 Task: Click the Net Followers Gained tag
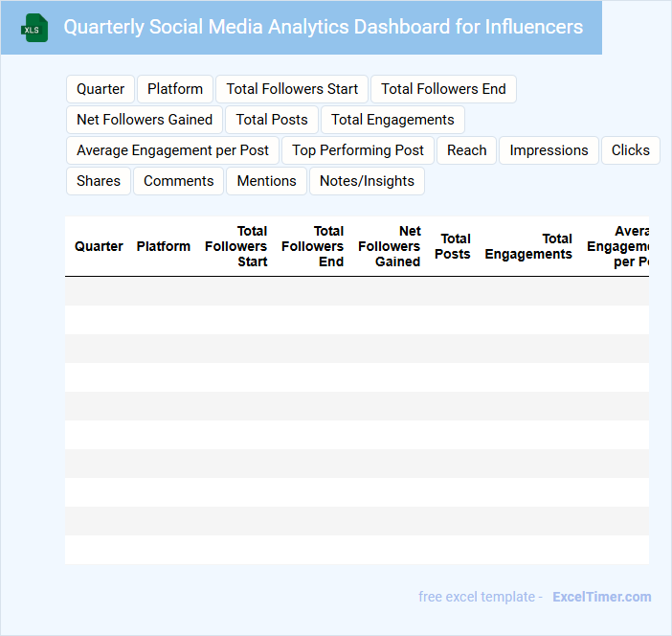click(x=145, y=120)
